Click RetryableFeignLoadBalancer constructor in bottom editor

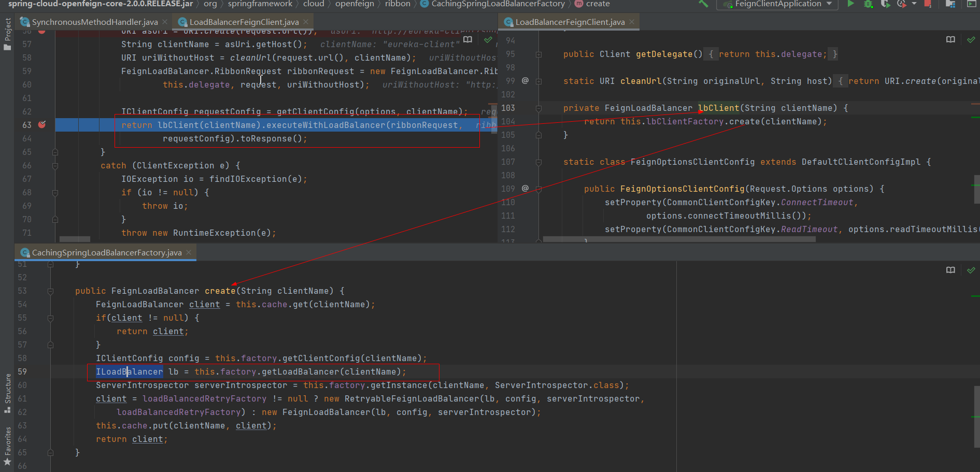[x=413, y=398]
